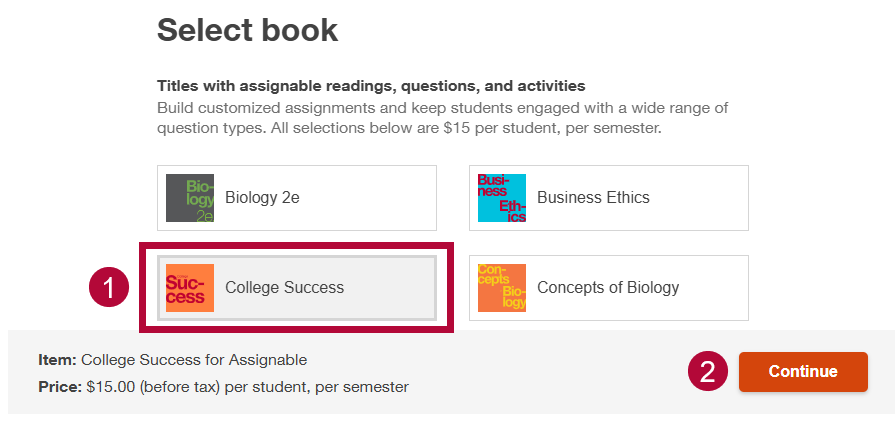
Task: Click the orange College Success cover thumbnail
Action: 190,288
